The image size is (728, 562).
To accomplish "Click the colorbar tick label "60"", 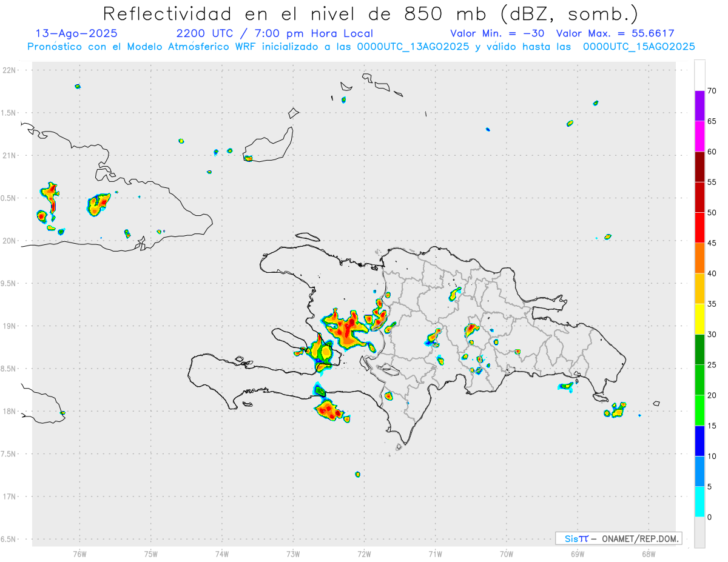I will click(x=712, y=152).
